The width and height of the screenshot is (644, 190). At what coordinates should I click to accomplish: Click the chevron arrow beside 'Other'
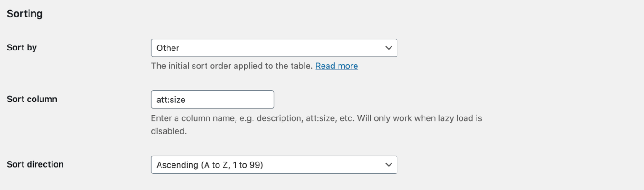coord(389,48)
